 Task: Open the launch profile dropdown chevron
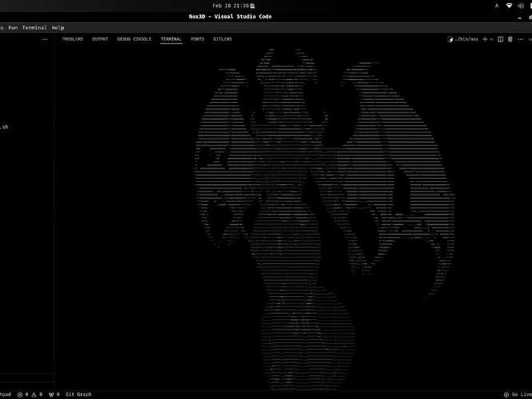491,40
